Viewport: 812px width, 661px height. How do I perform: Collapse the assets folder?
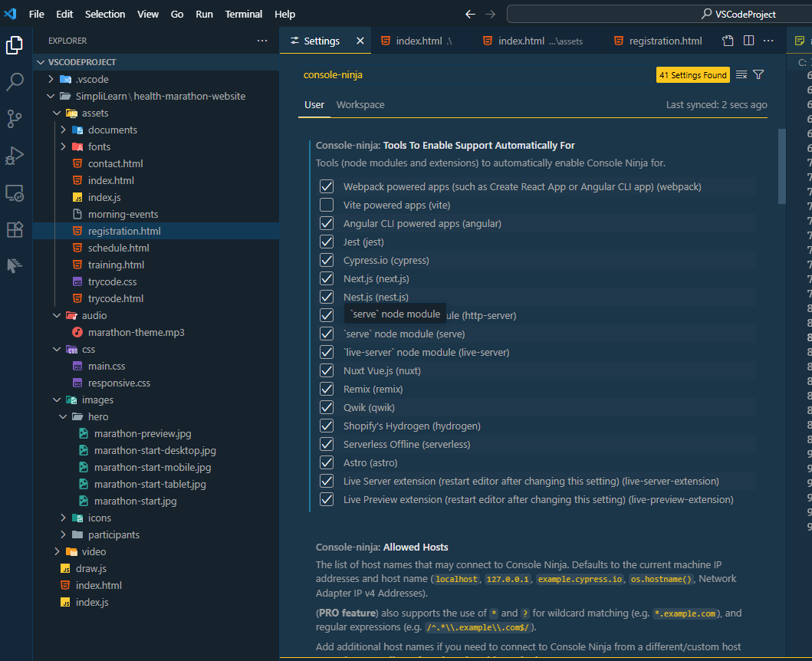pos(57,113)
